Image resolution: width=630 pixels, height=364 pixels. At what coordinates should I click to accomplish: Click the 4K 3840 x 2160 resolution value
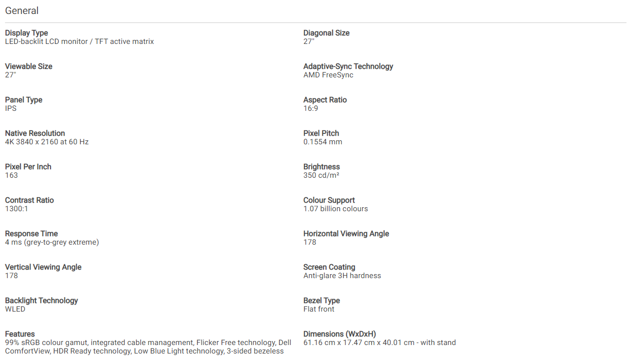click(46, 142)
